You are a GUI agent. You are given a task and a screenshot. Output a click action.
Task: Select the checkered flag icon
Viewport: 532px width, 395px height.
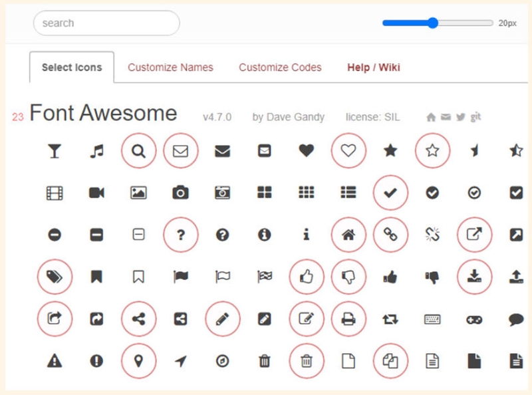coord(265,277)
